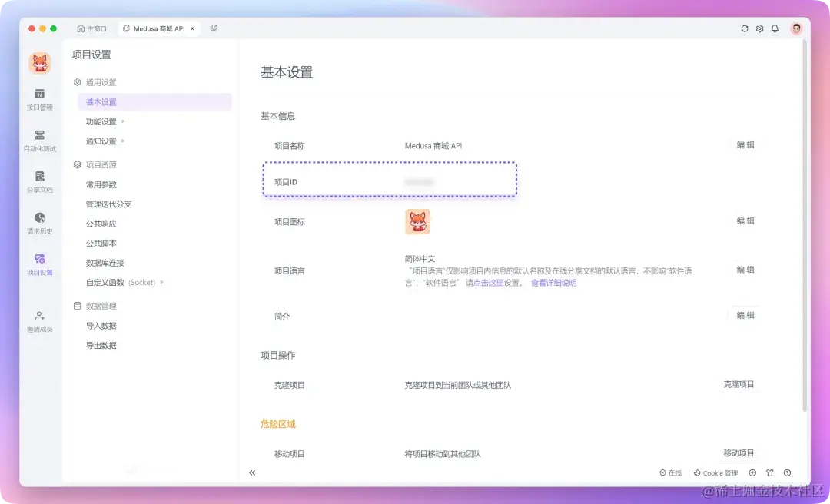Open Cookie 管理 from the status bar
Viewport: 830px width, 504px height.
click(x=715, y=472)
